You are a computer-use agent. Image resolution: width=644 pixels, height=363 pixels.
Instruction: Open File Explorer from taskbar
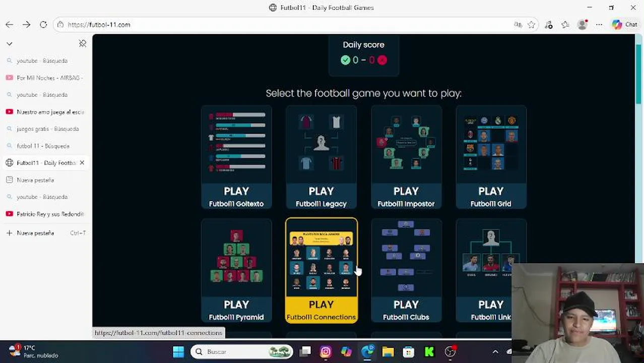[388, 351]
